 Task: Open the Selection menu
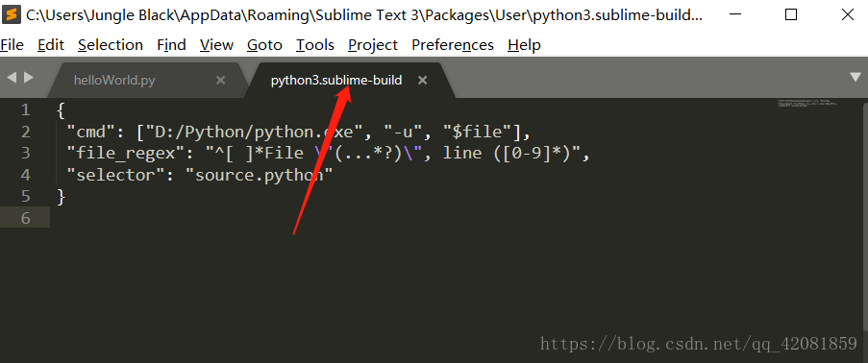pyautogui.click(x=111, y=45)
